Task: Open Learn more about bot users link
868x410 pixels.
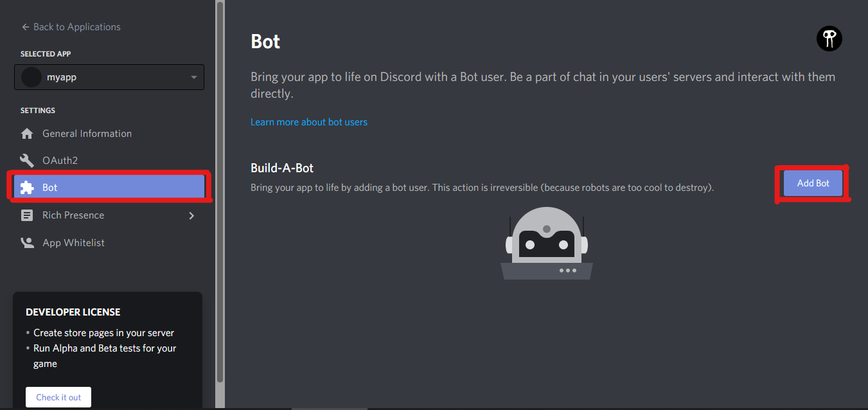Action: point(309,122)
